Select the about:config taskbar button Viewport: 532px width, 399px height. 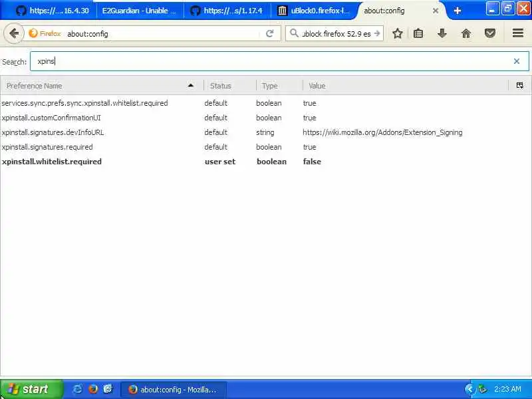pyautogui.click(x=174, y=390)
